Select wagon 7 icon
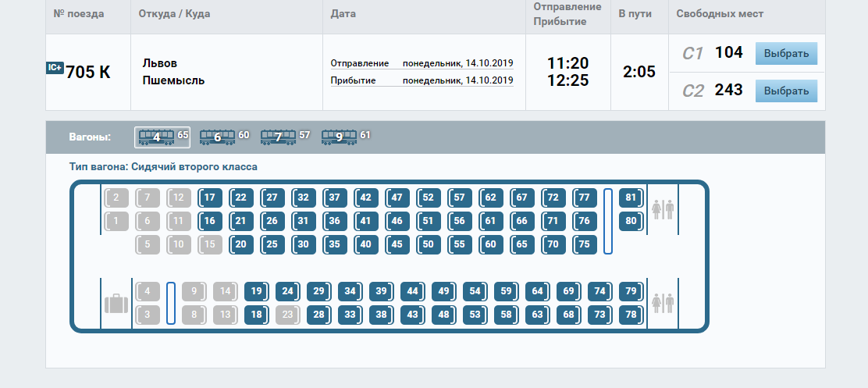This screenshot has width=868, height=388. coord(279,137)
